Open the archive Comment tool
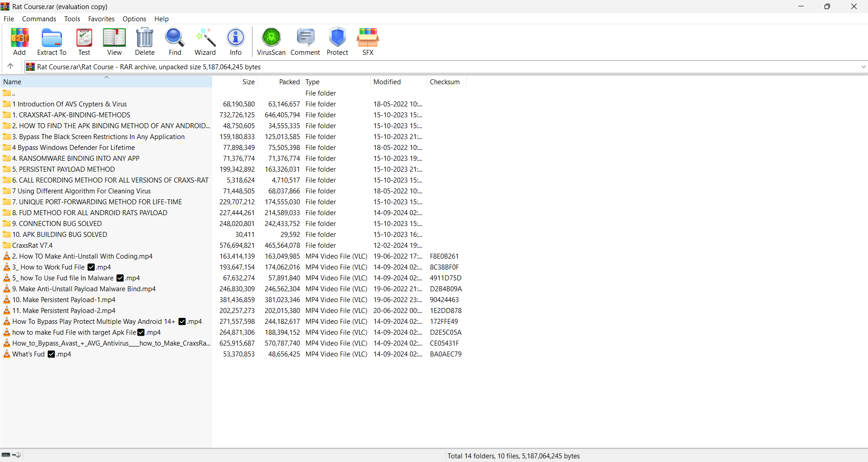The height and width of the screenshot is (462, 868). tap(305, 42)
